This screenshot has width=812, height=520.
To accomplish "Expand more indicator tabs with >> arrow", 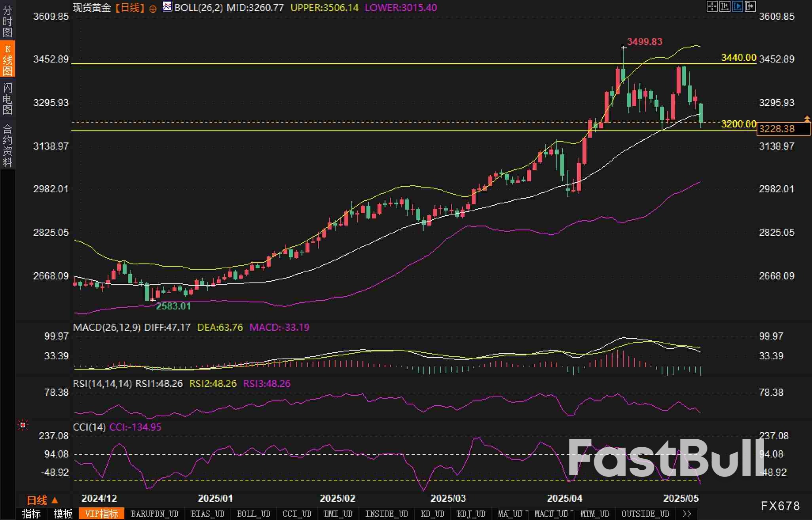I will click(x=687, y=514).
